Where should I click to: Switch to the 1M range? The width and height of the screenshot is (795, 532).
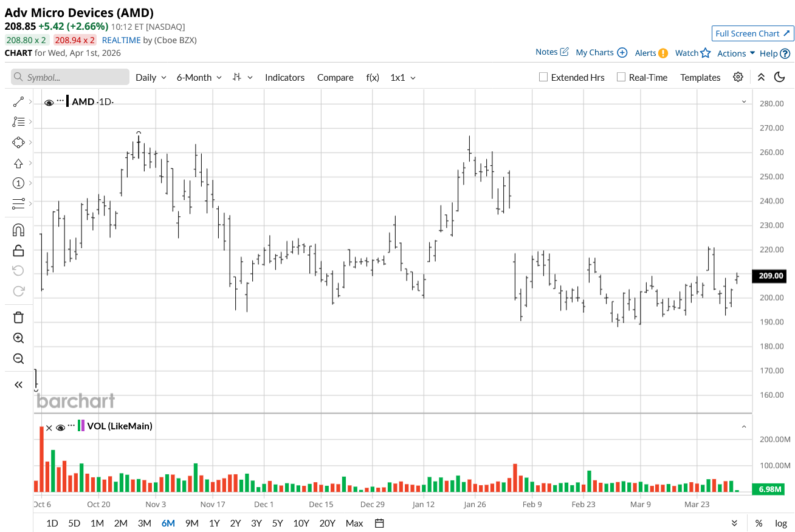pyautogui.click(x=97, y=523)
